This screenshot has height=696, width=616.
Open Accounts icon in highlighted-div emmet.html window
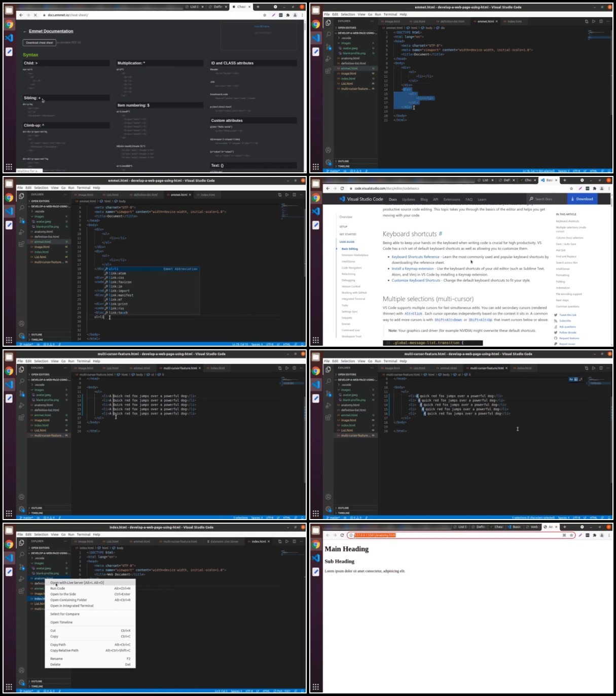pos(328,150)
